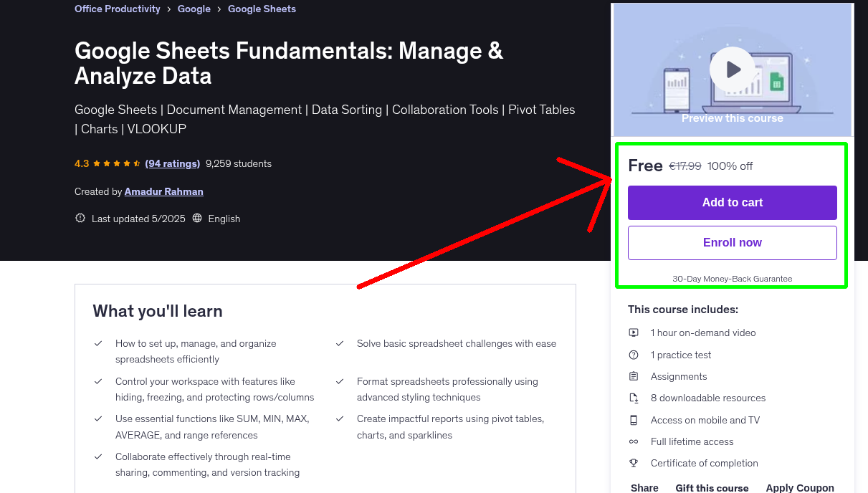Click the on-demand video icon

634,332
